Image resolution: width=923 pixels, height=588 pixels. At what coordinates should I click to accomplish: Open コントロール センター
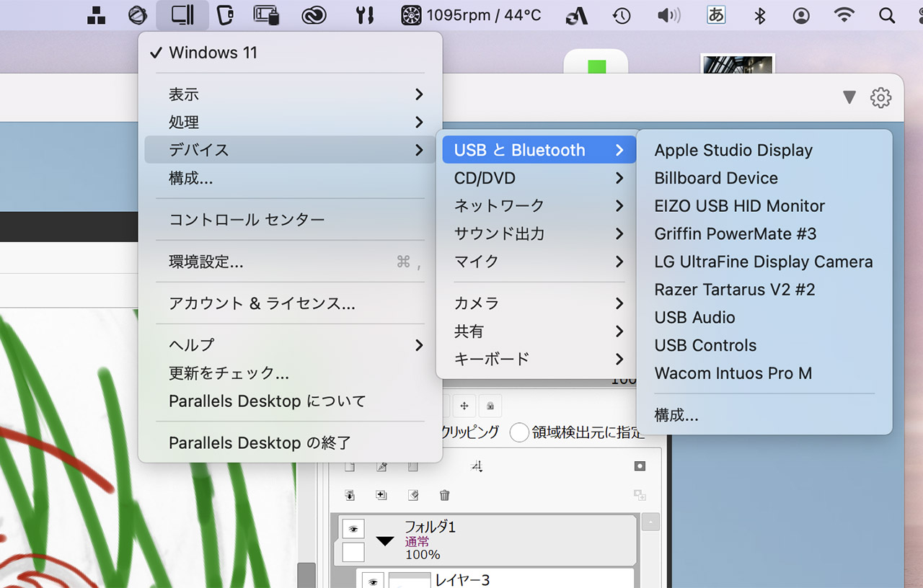click(x=290, y=220)
